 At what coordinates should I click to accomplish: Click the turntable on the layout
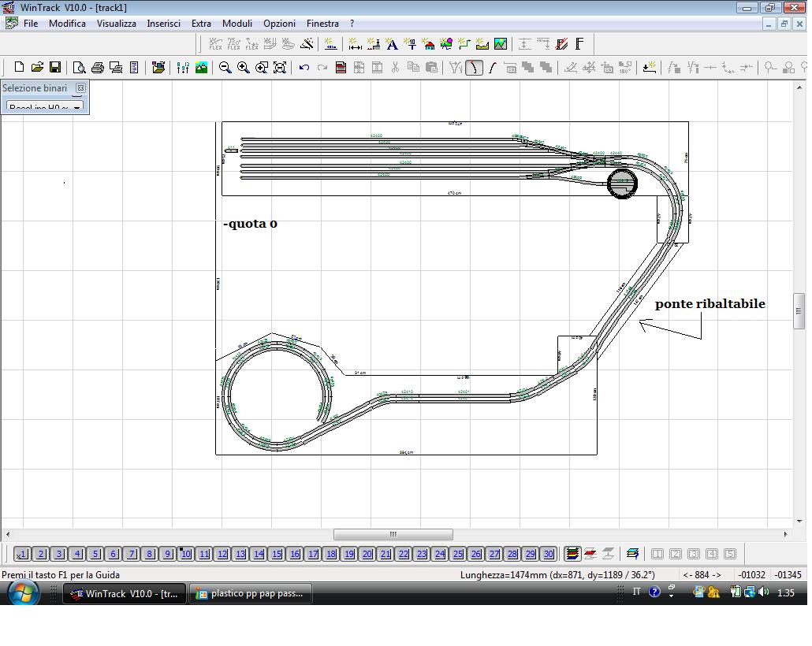(x=622, y=184)
